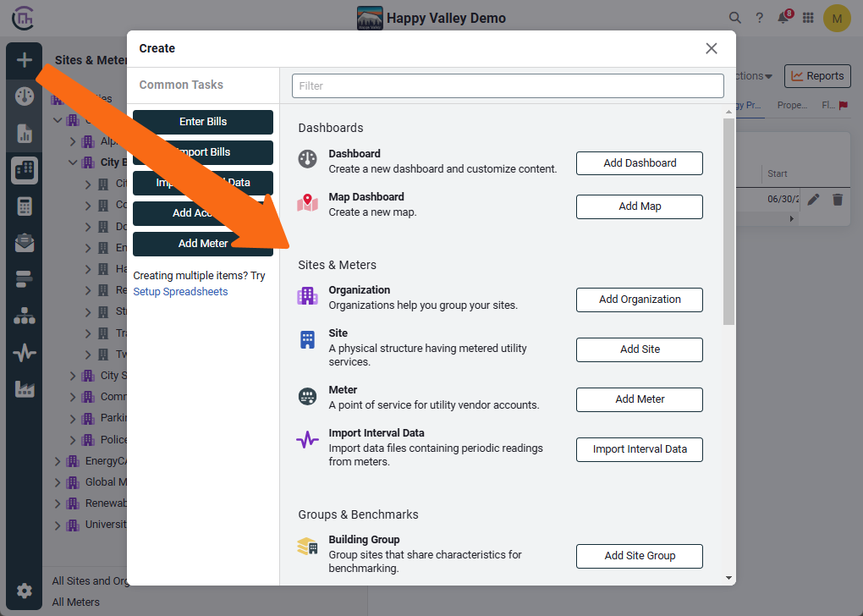Click the pulse waveform icon in sidebar

tap(25, 353)
